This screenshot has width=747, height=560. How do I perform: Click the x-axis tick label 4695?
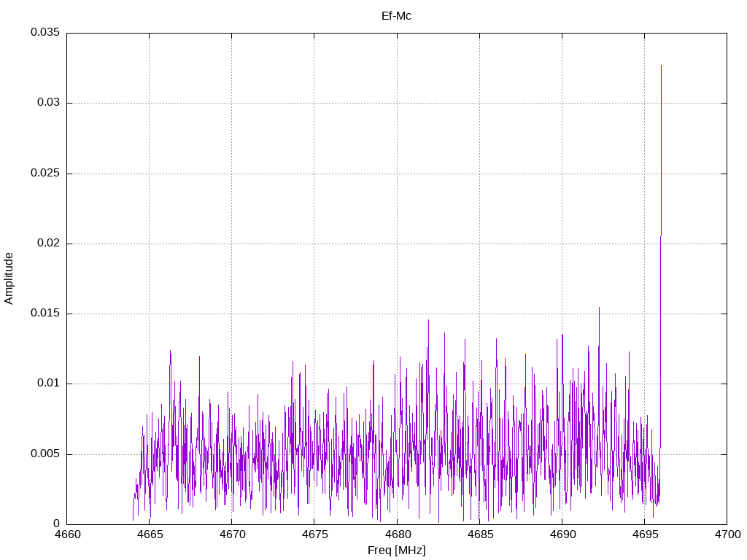coord(645,534)
